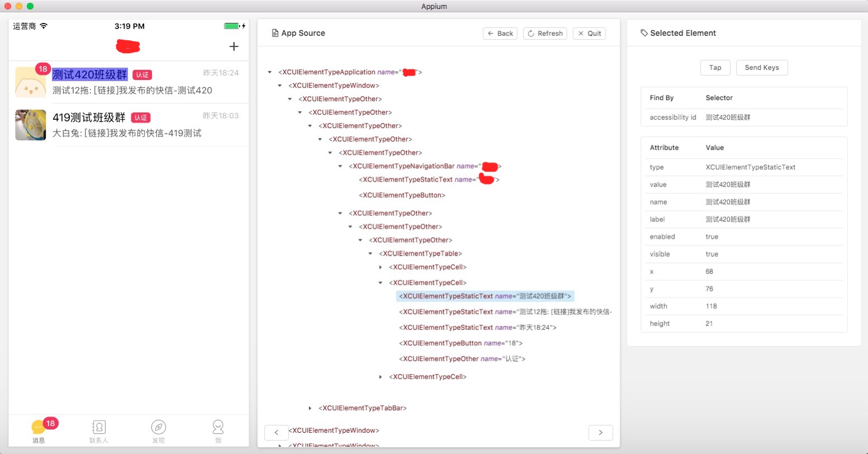Expand the XCUIElementTypeTabBar node
868x454 pixels.
click(311, 408)
